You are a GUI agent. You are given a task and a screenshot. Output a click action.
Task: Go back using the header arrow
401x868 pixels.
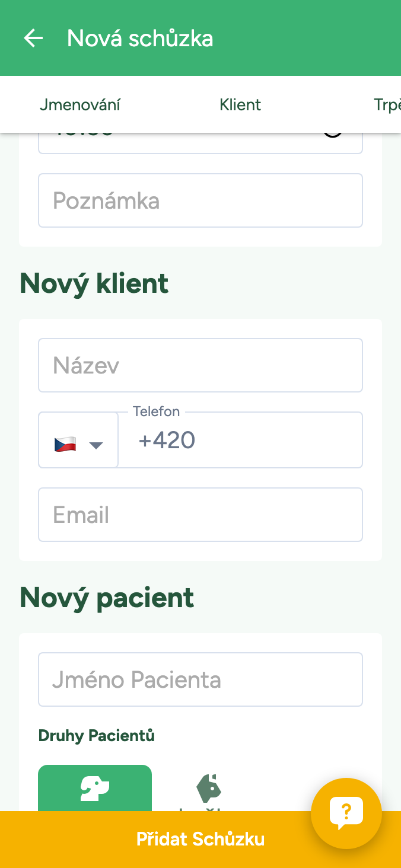coord(33,39)
